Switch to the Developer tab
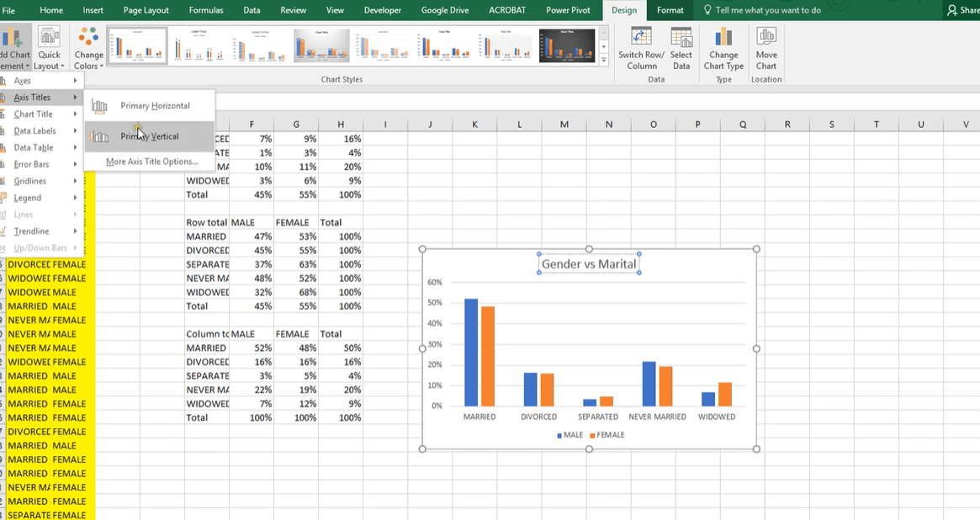This screenshot has height=520, width=980. (383, 10)
